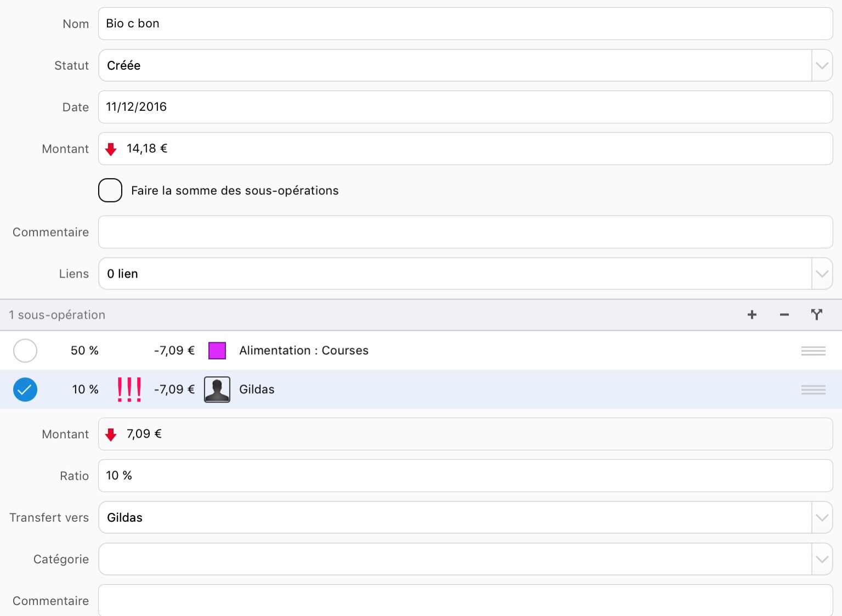The image size is (842, 616).
Task: Enable Faire la somme des sous-opérations checkbox
Action: coord(110,190)
